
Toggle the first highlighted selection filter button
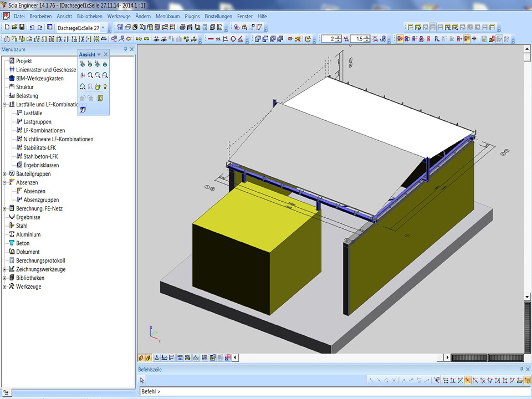click(x=400, y=39)
